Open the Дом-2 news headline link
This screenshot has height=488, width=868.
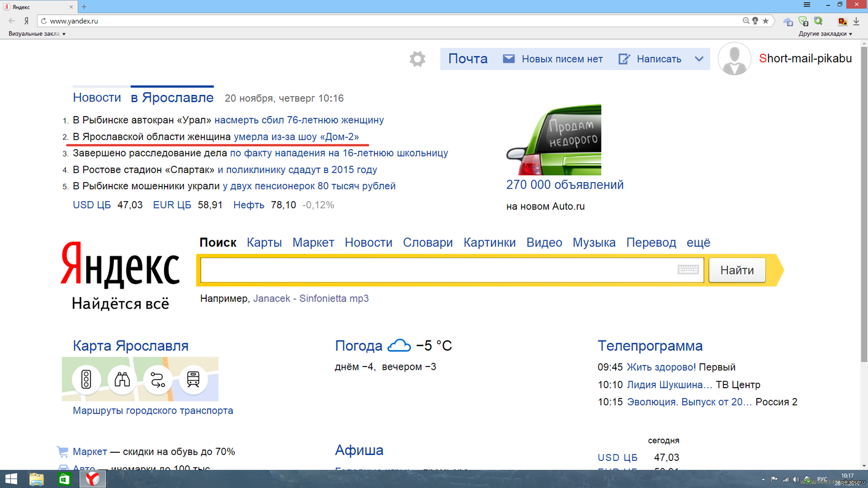[296, 137]
